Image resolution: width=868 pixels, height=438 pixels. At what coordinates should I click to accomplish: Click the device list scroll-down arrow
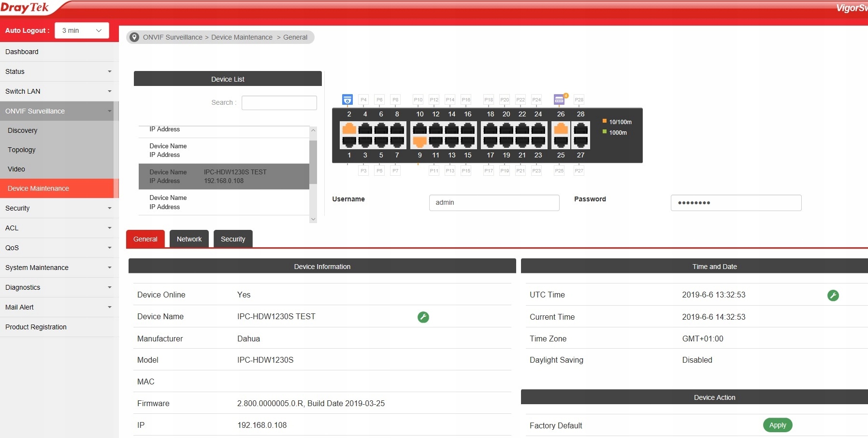coord(313,219)
